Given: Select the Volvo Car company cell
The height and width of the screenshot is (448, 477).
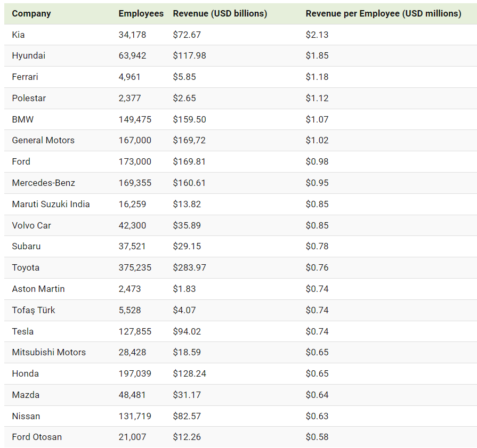Looking at the screenshot, I should [31, 225].
